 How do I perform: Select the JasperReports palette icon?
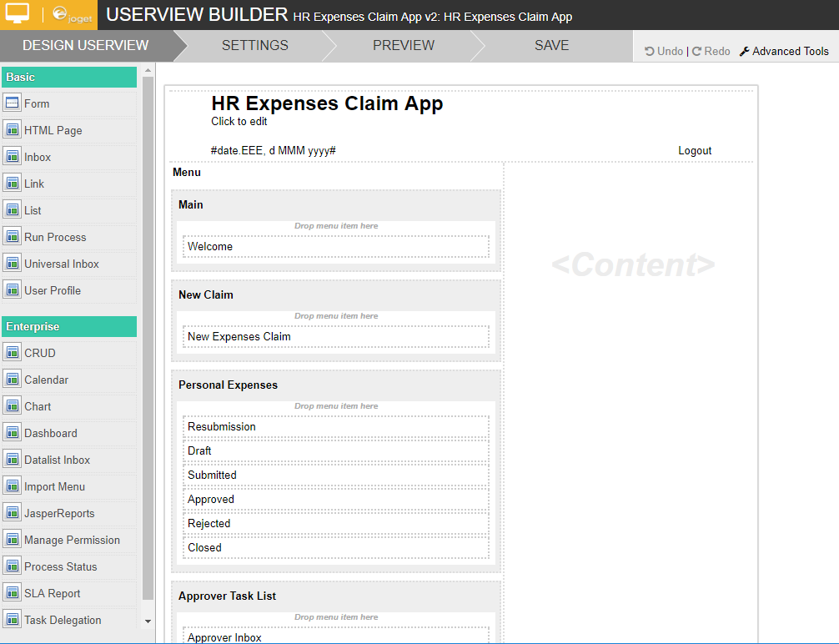[12, 513]
